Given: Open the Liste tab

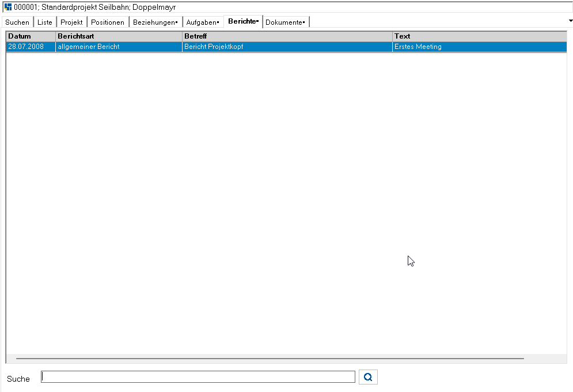Looking at the screenshot, I should [x=44, y=22].
